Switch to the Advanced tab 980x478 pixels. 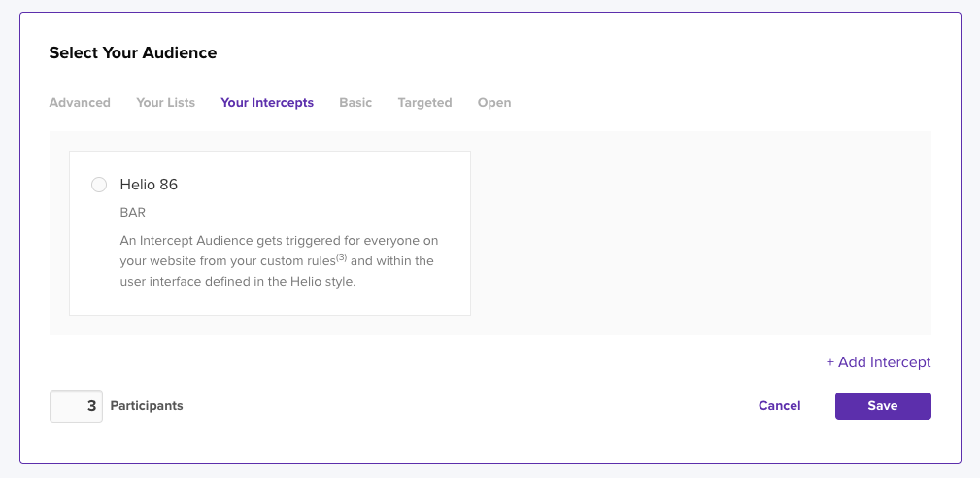[80, 102]
